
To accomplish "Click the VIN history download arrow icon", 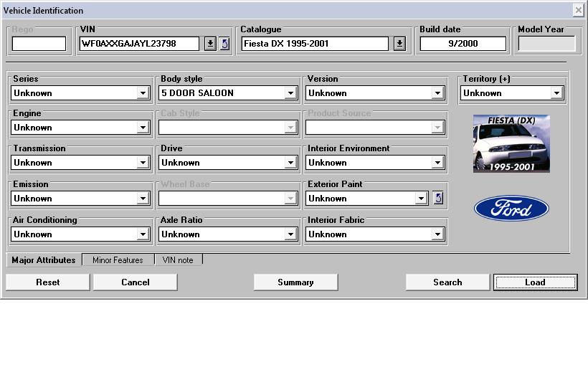I will tap(209, 44).
